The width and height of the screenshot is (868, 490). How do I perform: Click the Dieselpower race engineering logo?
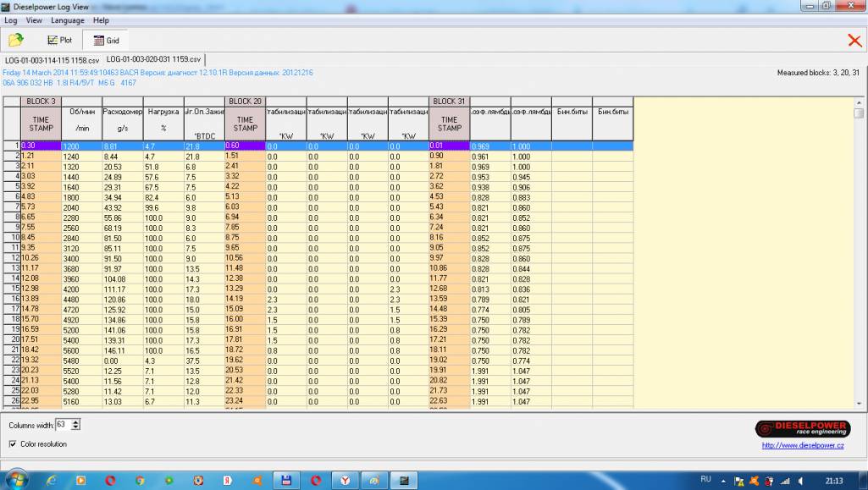[799, 428]
